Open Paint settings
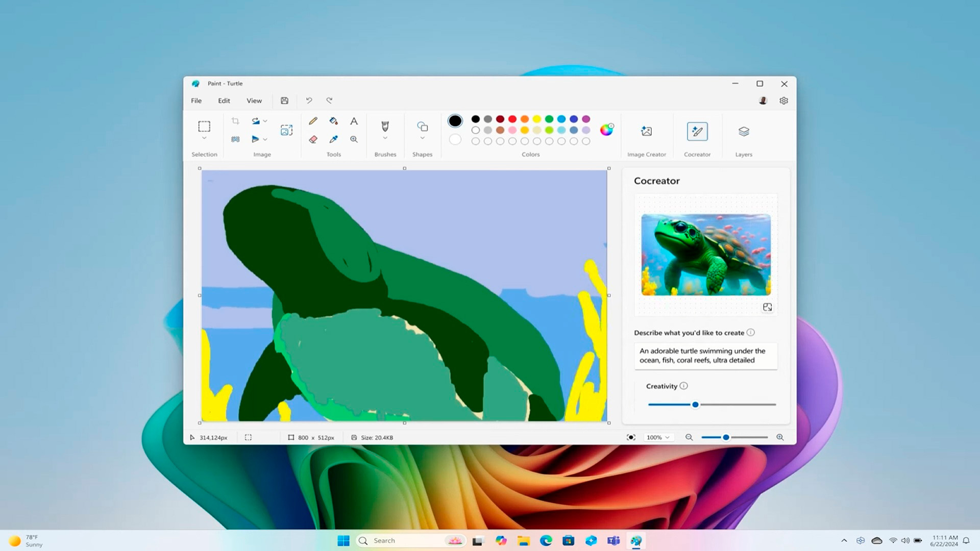Screen dimensions: 980x551 [x=783, y=101]
